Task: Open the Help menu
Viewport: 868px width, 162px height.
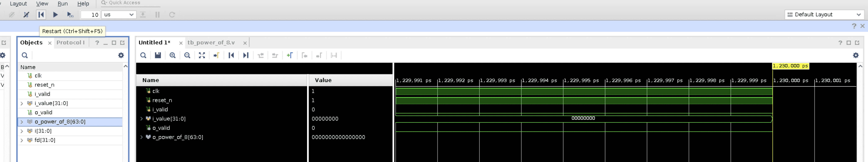Action: pyautogui.click(x=83, y=4)
